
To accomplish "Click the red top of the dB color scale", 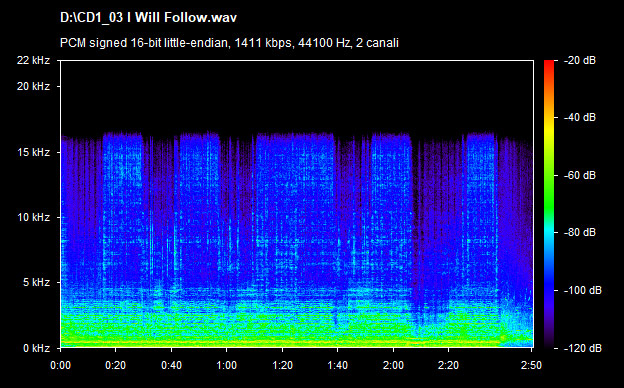I will [549, 66].
